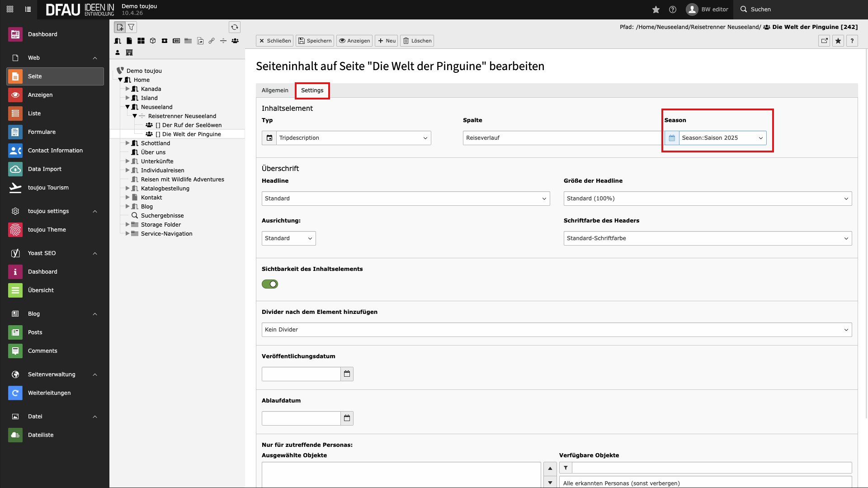Open the Formulare module

[55, 132]
